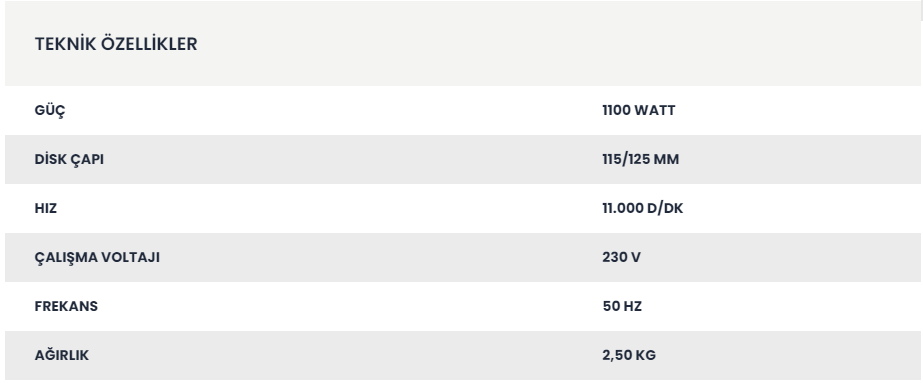923x383 pixels.
Task: Select the GÜÇ label
Action: 50,111
